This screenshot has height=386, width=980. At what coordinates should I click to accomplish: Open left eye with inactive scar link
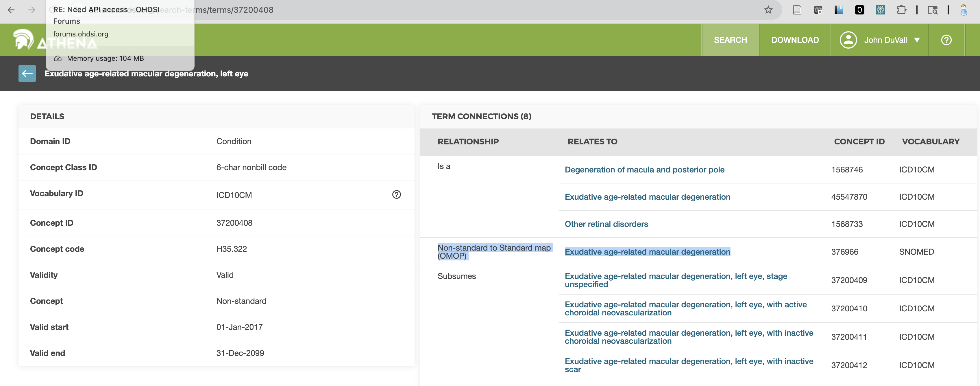[689, 365]
